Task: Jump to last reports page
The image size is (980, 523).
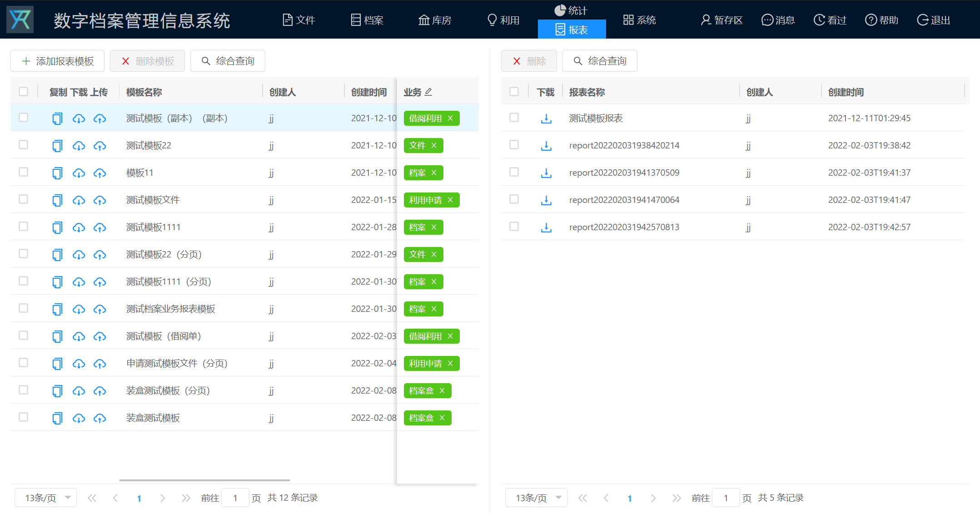Action: (x=677, y=498)
